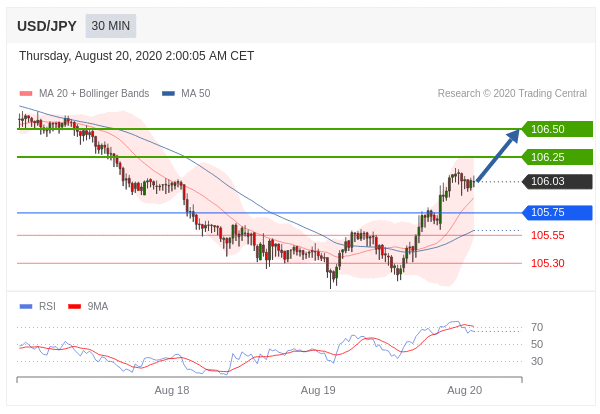Select the 106.50 green resistance label
600x414 pixels.
(x=557, y=129)
